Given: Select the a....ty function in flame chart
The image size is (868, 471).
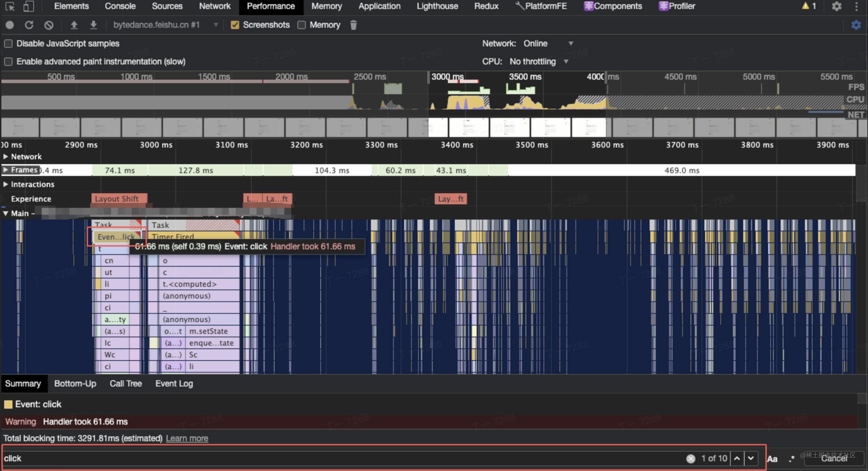Looking at the screenshot, I should tap(116, 319).
